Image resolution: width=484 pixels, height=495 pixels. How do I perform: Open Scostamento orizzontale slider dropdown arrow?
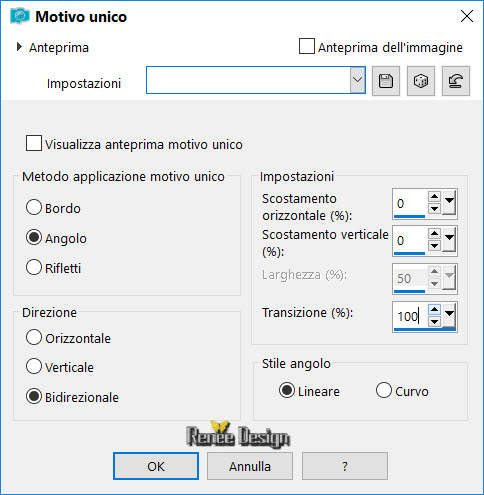[449, 203]
